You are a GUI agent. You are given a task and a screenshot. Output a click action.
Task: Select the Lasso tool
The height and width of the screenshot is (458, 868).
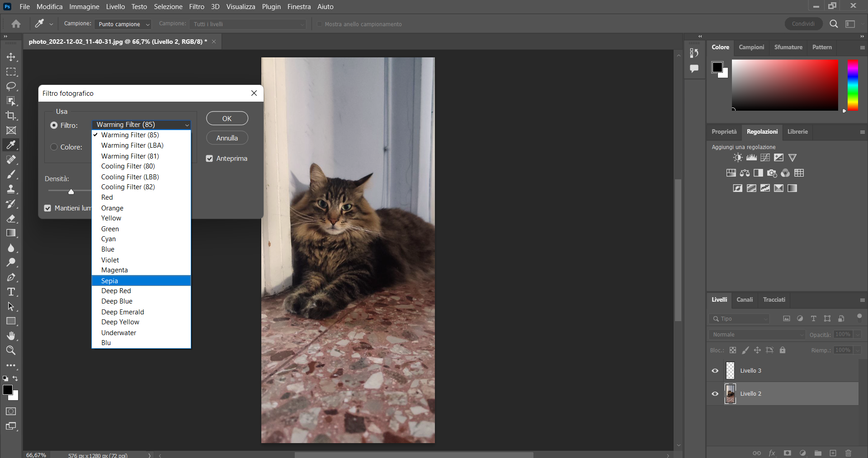coord(11,86)
